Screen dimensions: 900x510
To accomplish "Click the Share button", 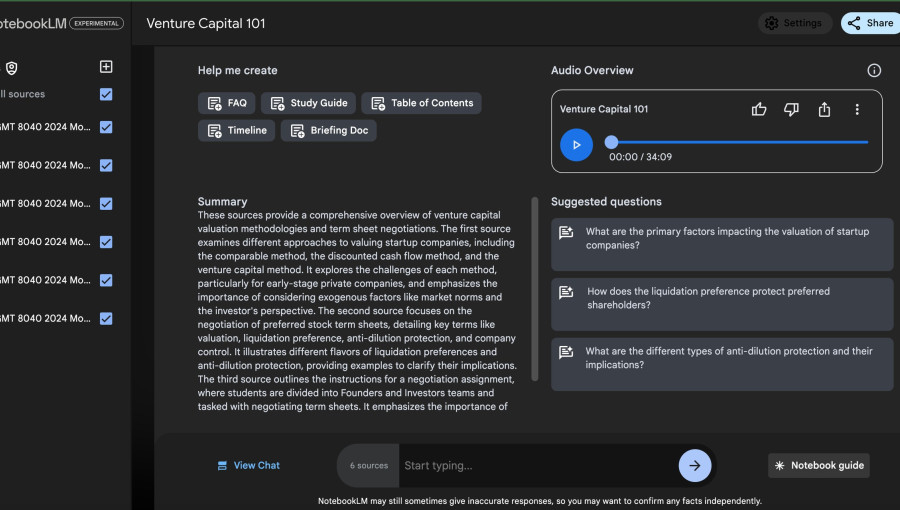I will point(871,23).
